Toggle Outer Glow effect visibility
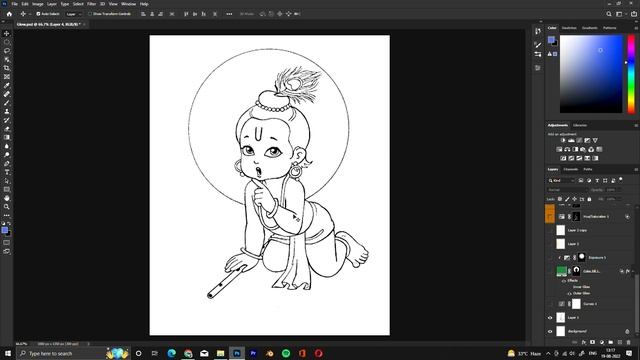The image size is (640, 360). pyautogui.click(x=569, y=293)
